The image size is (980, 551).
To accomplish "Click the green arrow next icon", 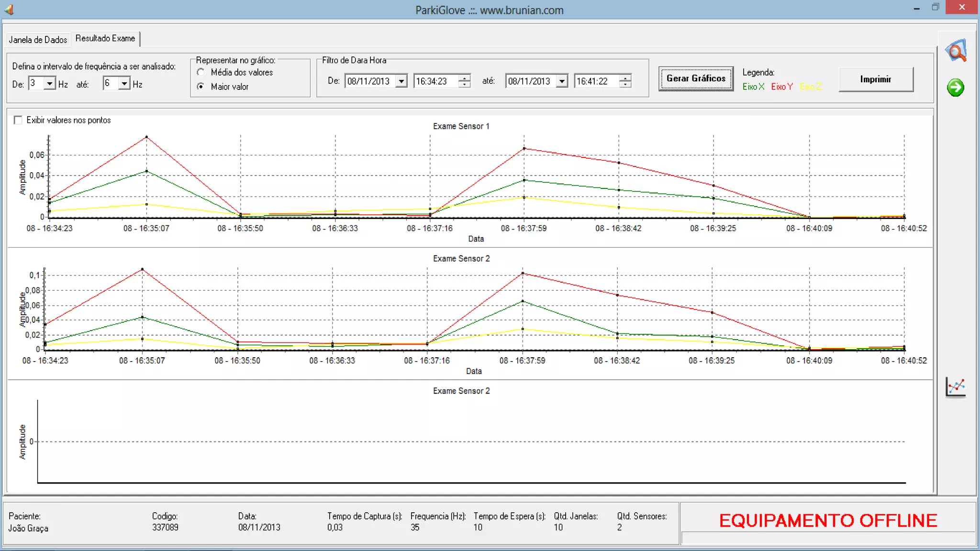I will pos(955,88).
